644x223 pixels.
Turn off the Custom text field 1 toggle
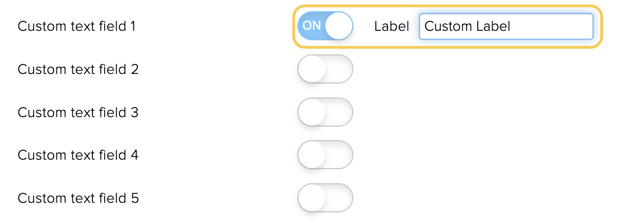(x=325, y=26)
